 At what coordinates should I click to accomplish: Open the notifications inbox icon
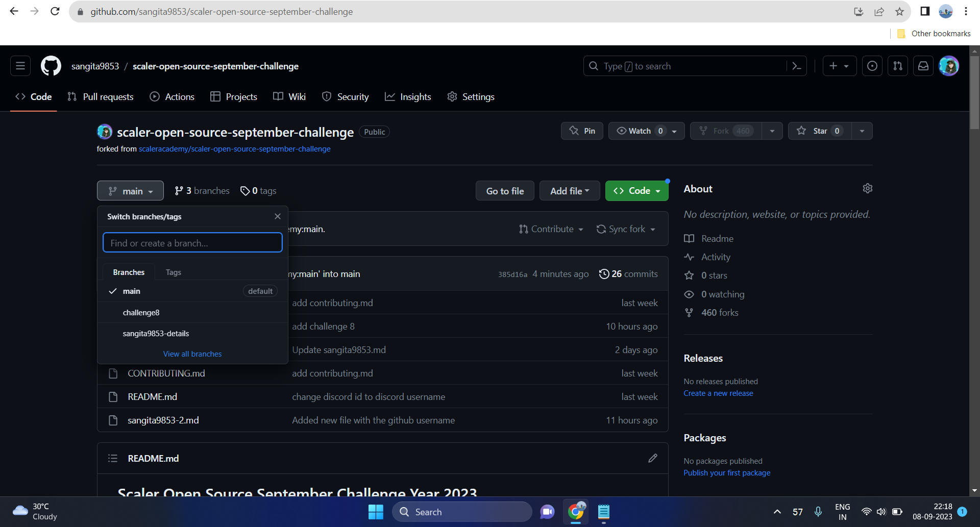coord(923,66)
